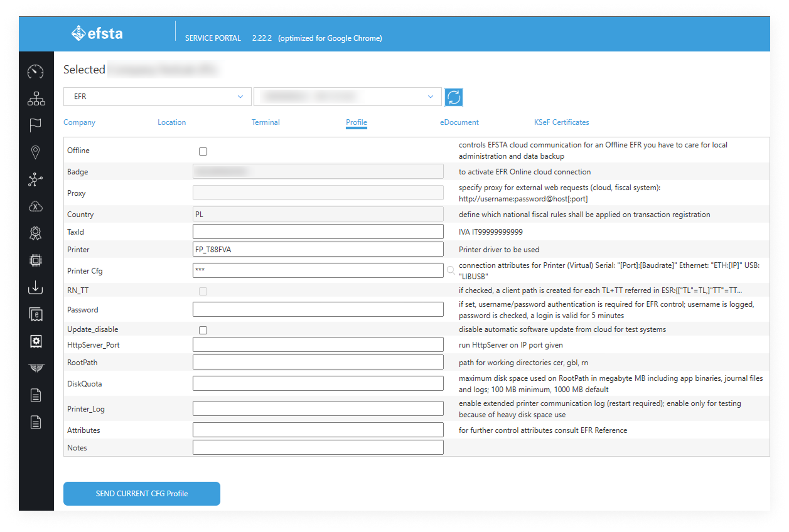Click the processor chip icon in sidebar
The height and width of the screenshot is (532, 789).
click(x=36, y=260)
